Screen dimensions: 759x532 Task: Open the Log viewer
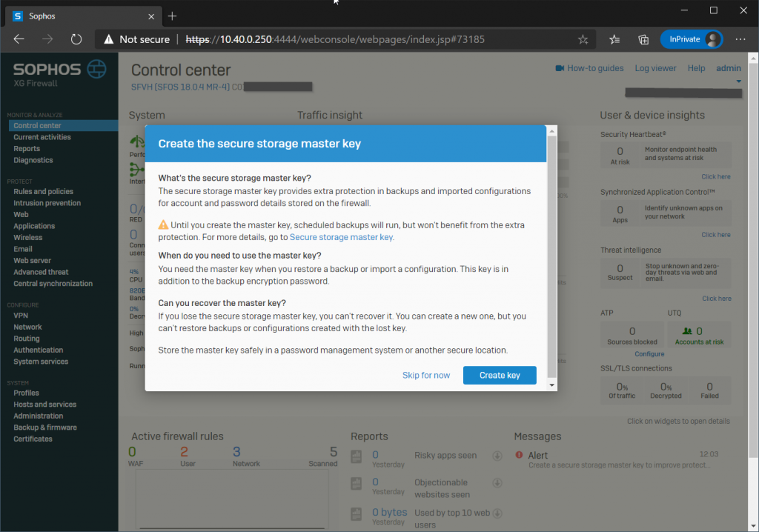point(655,68)
